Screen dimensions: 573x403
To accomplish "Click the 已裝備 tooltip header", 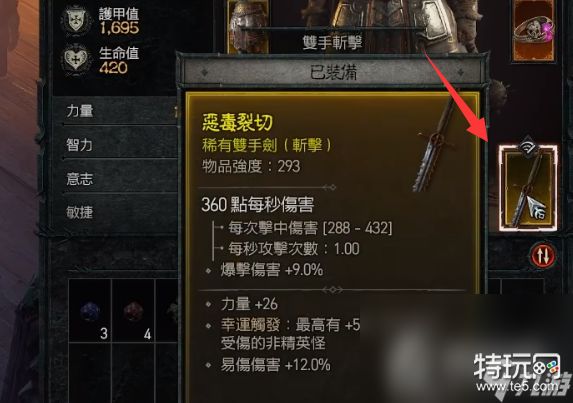I will (x=333, y=72).
